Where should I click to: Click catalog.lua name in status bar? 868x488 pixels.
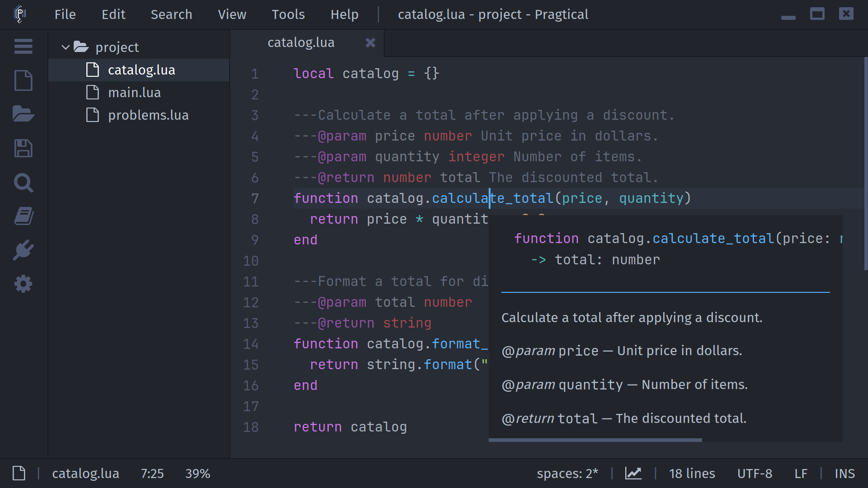point(85,474)
